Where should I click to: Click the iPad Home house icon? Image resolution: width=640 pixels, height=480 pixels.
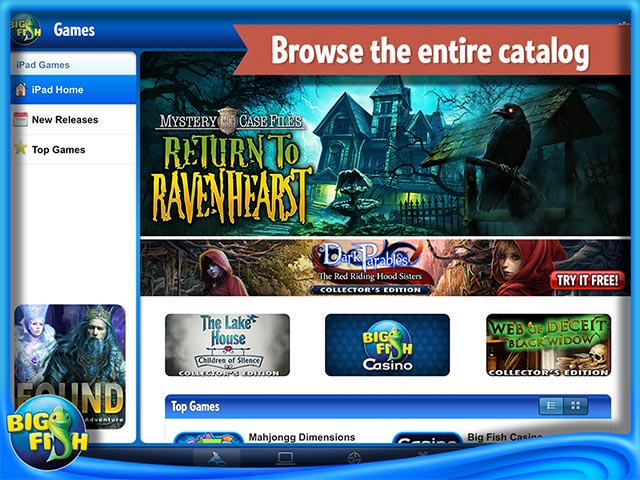(x=19, y=90)
